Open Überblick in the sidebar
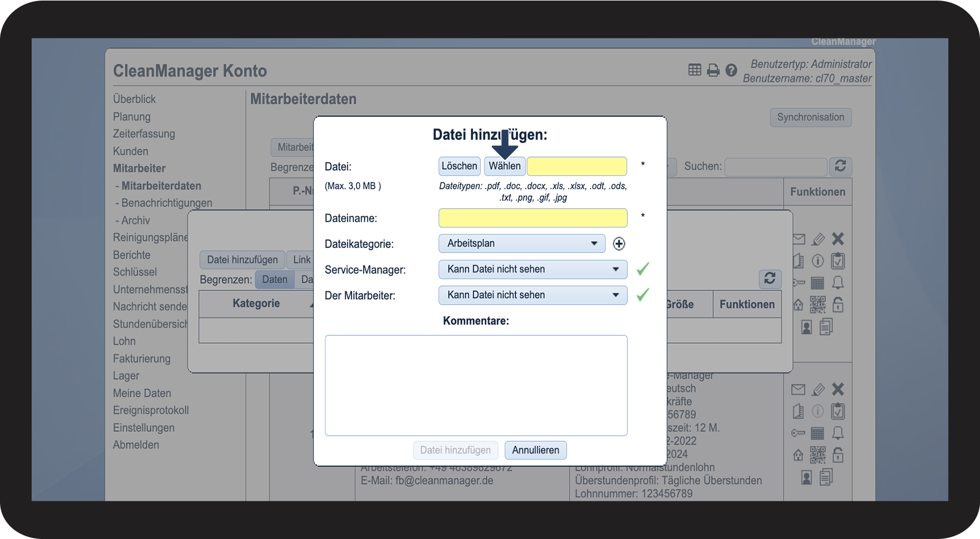 tap(134, 99)
